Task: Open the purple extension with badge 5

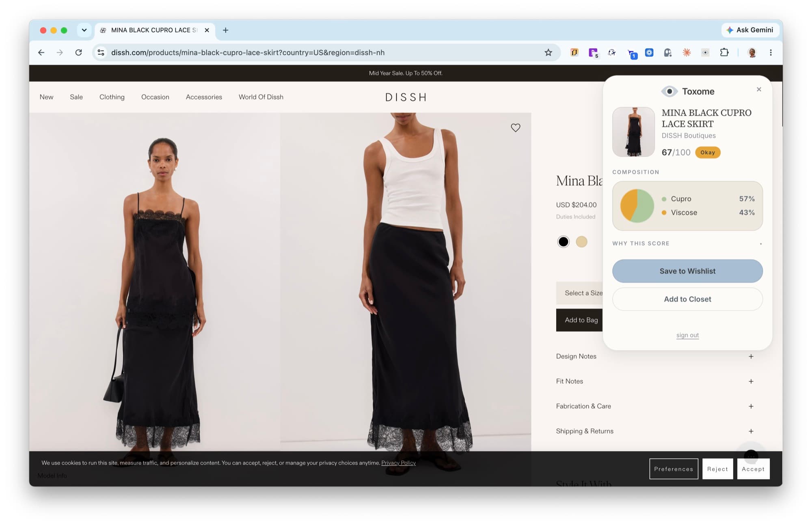Action: (593, 52)
